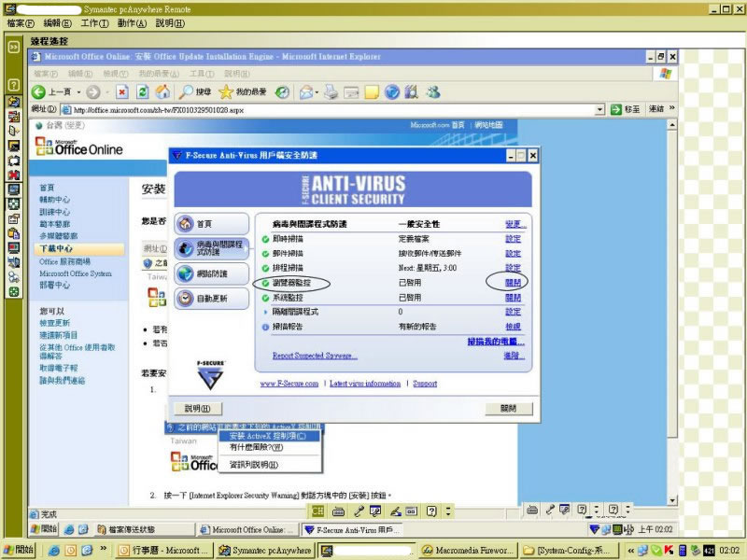Click 關閉 link for 瀏覽器監控

513,283
